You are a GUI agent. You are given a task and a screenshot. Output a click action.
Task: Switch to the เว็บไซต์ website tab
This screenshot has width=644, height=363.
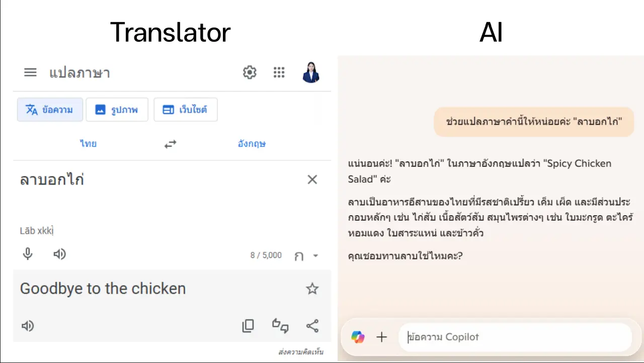pyautogui.click(x=185, y=110)
